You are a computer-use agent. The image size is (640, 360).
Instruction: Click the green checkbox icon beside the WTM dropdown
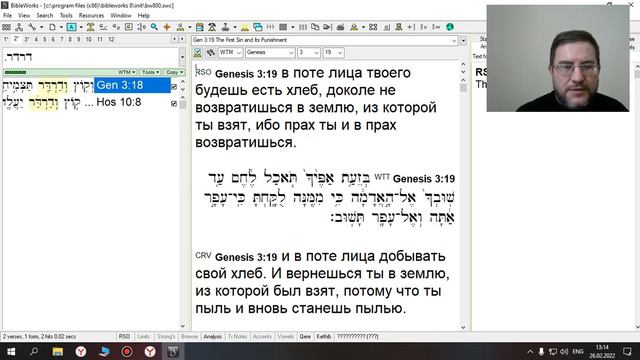pos(198,53)
